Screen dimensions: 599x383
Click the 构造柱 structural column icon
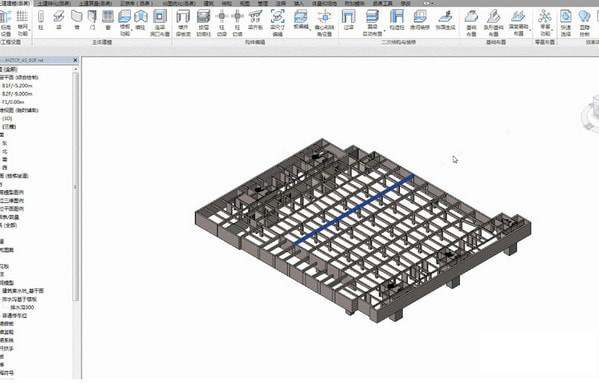click(397, 21)
